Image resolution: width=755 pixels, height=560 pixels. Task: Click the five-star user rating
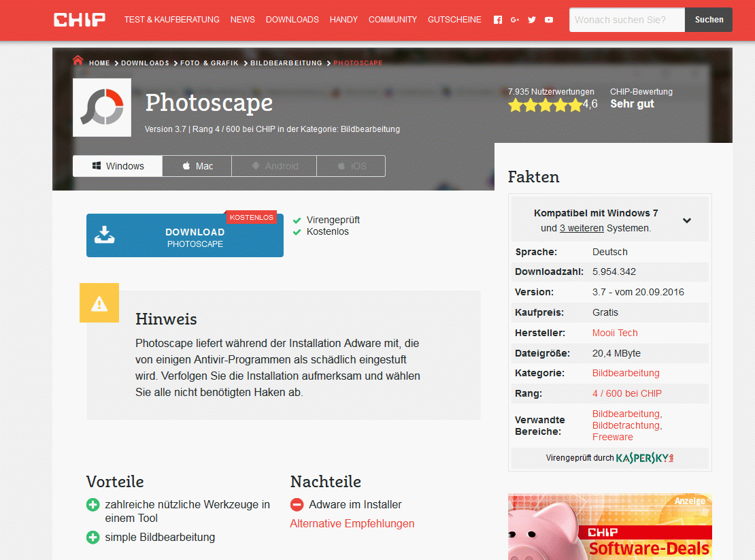(545, 105)
